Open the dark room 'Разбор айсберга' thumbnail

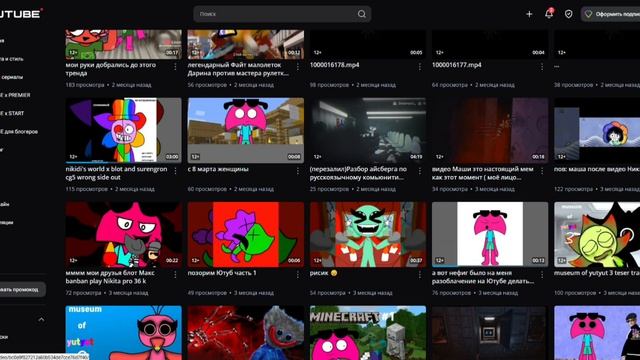(368, 130)
